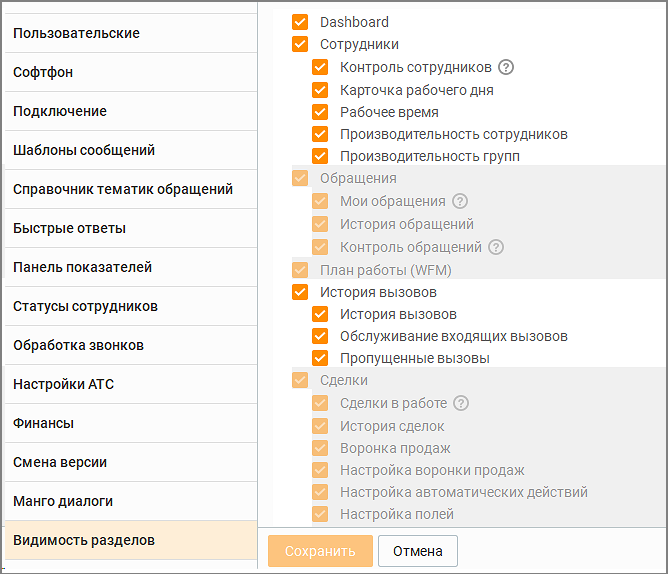This screenshot has width=668, height=574.
Task: Click the disabled Воронка продаж checkbox
Action: pos(320,448)
